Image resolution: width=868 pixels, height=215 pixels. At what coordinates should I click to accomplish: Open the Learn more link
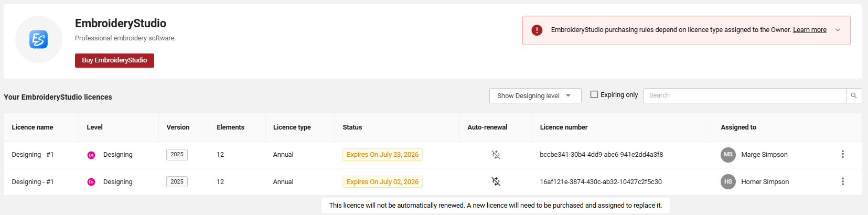click(809, 30)
